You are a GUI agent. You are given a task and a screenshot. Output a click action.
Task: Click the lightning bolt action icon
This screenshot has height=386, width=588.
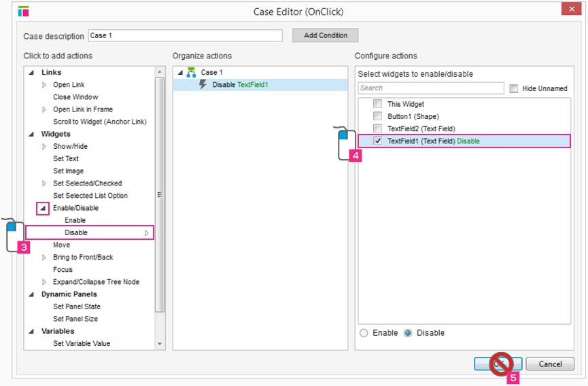[203, 85]
